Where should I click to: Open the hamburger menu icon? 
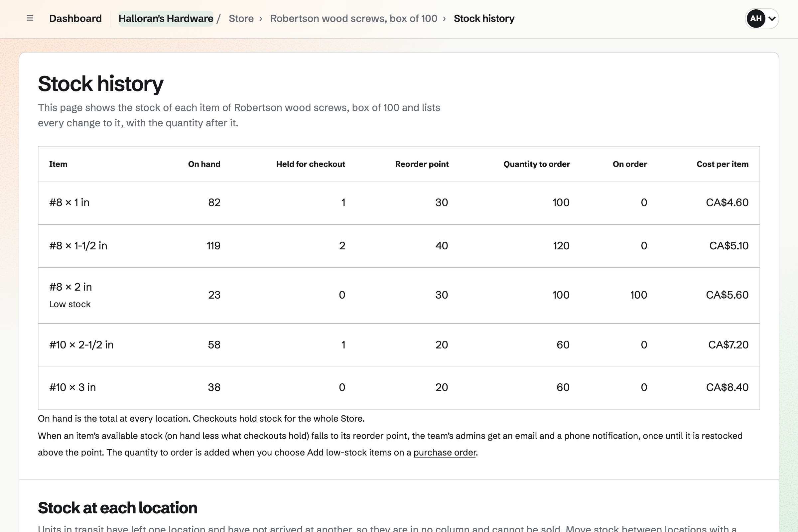[30, 18]
